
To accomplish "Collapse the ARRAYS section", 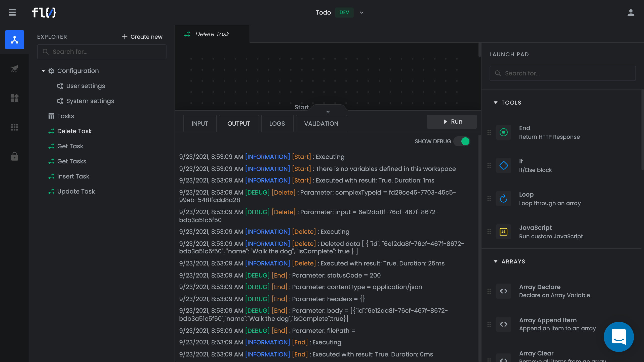I will [496, 261].
